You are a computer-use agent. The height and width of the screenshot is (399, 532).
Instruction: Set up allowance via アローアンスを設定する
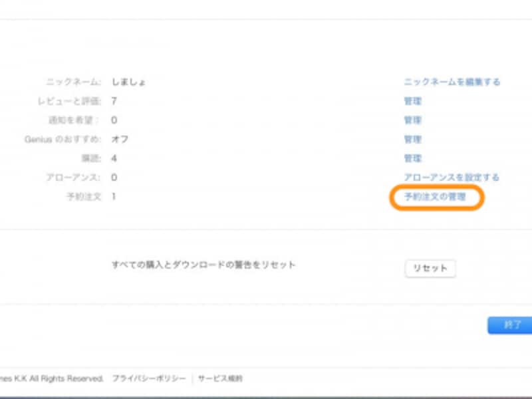click(x=452, y=178)
